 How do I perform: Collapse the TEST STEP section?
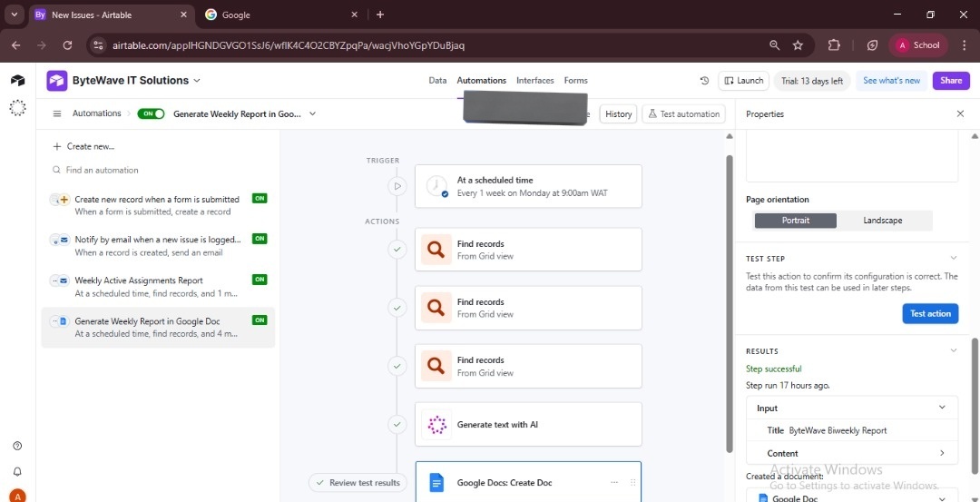tap(953, 258)
